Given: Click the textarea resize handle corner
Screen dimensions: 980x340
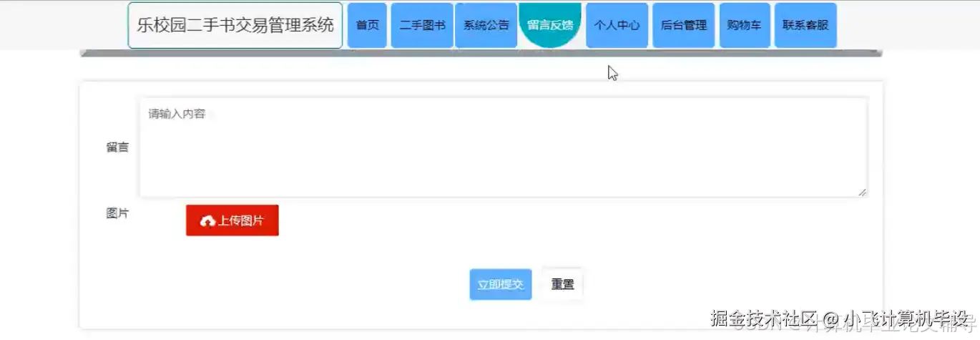Looking at the screenshot, I should (863, 192).
